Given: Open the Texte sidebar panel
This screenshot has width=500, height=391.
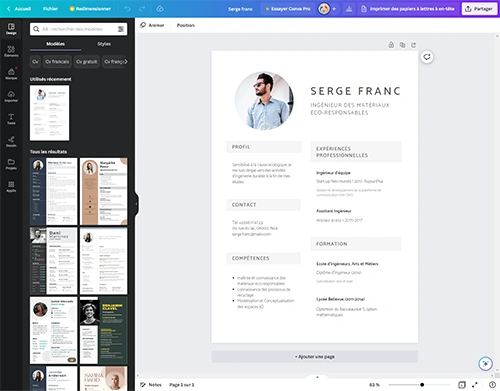Looking at the screenshot, I should [11, 119].
